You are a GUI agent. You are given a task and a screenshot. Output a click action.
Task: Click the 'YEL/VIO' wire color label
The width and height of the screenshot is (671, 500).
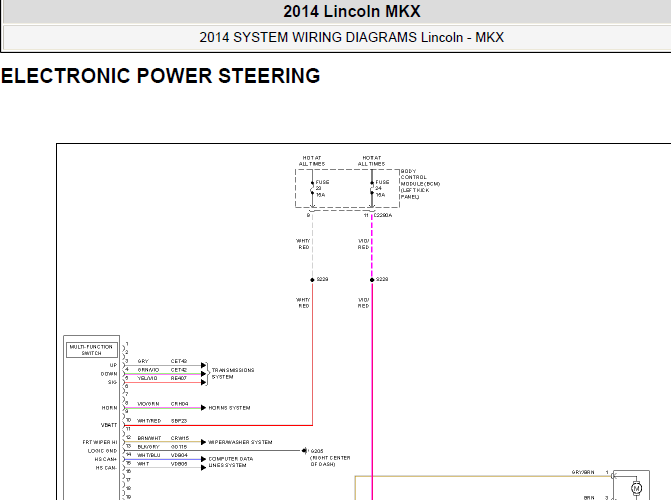tap(147, 378)
